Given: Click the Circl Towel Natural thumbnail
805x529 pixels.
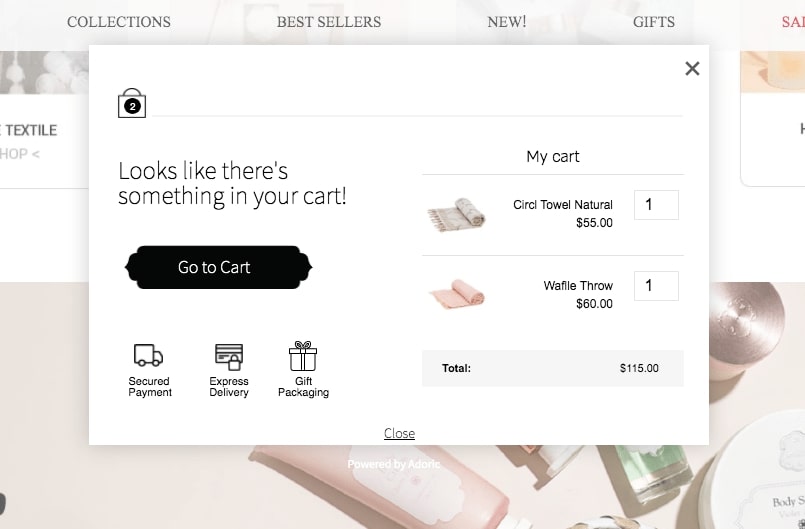Looking at the screenshot, I should [457, 214].
